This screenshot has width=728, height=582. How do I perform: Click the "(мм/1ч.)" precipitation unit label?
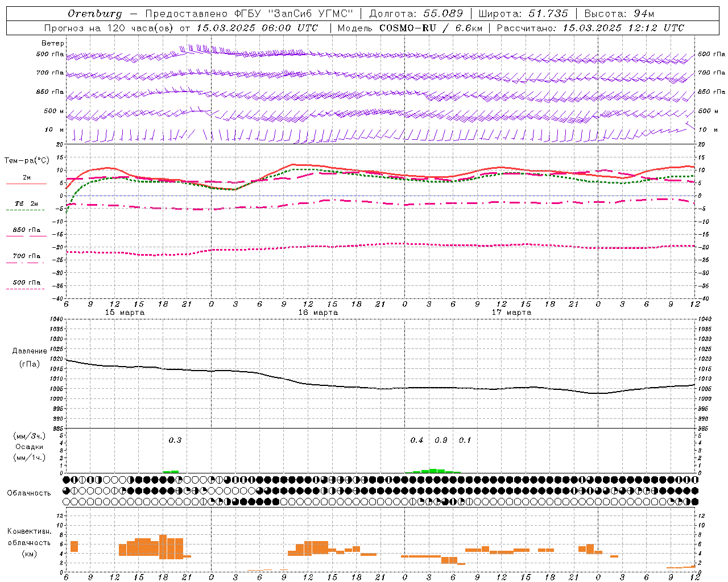point(30,458)
